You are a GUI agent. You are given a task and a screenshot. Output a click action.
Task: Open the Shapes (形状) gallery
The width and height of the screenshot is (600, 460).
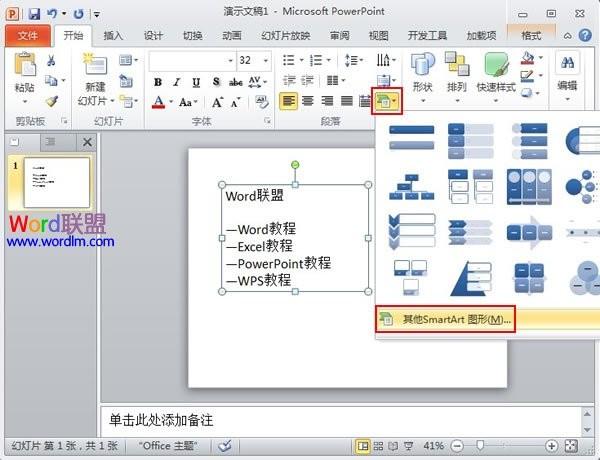point(422,78)
